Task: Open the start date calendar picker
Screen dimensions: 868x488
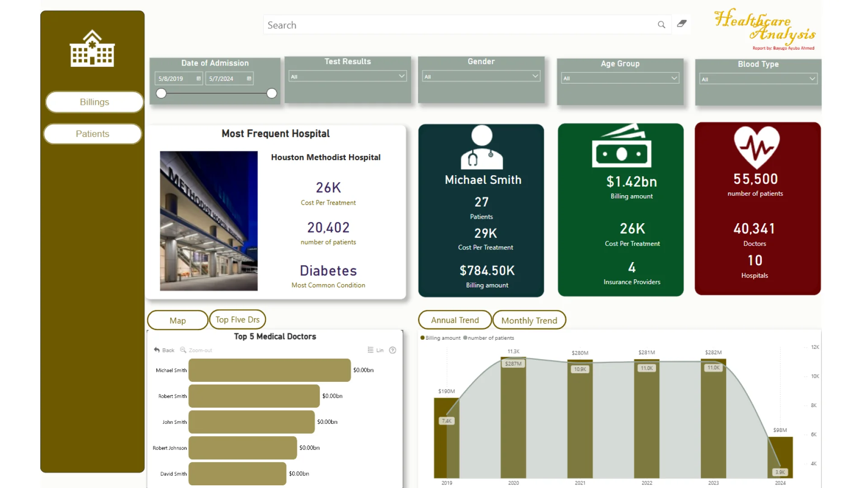Action: click(x=198, y=79)
